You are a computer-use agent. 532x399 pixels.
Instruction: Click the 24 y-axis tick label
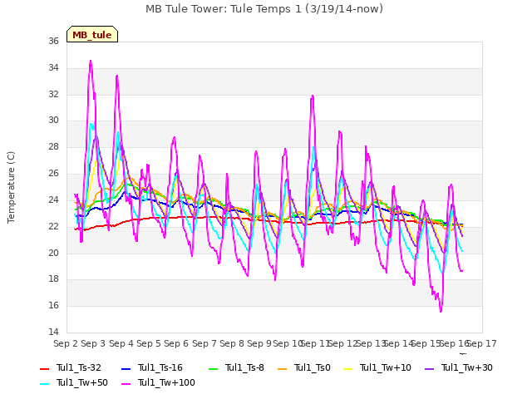(53, 199)
